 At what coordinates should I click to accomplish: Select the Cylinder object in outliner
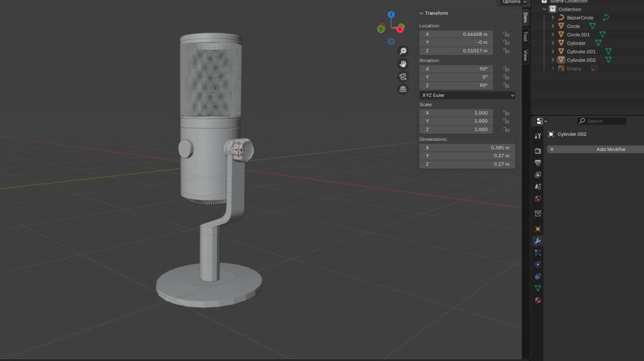click(x=576, y=43)
